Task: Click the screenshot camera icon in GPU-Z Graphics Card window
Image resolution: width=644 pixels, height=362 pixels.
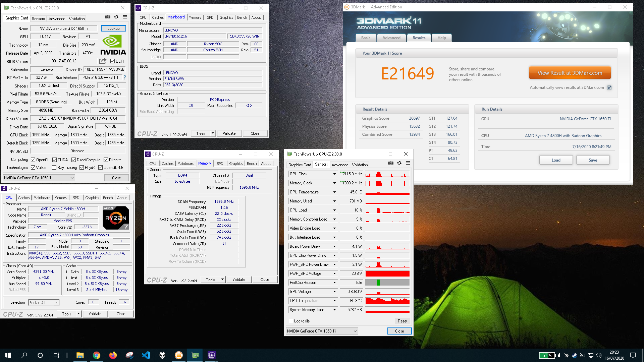Action: (107, 17)
